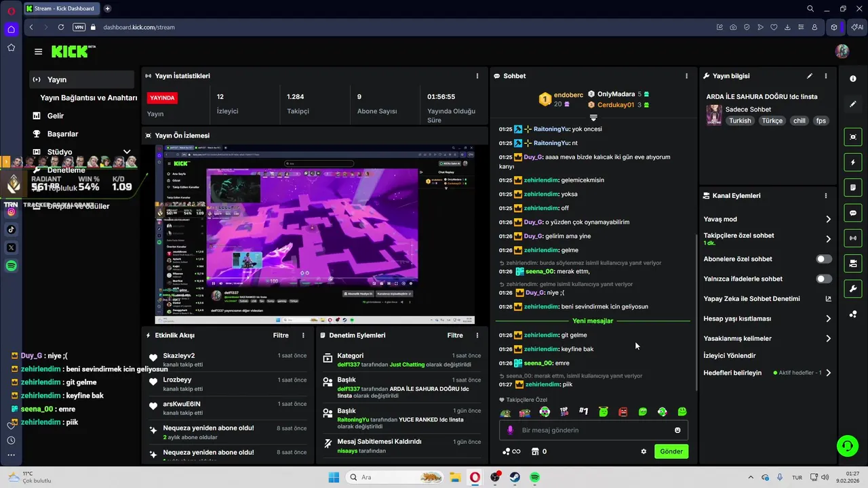This screenshot has height=488, width=868.
Task: Reload the page in browser
Action: click(61, 27)
